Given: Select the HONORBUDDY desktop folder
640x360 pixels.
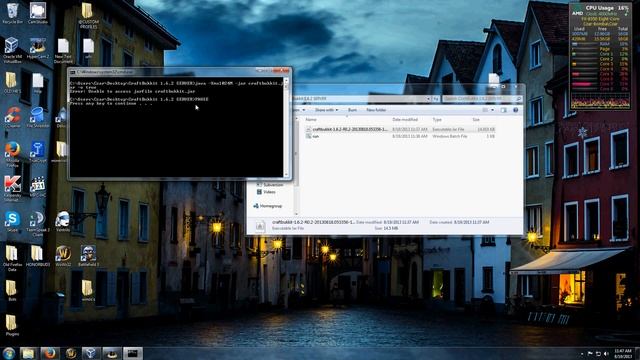Looking at the screenshot, I should tap(38, 256).
